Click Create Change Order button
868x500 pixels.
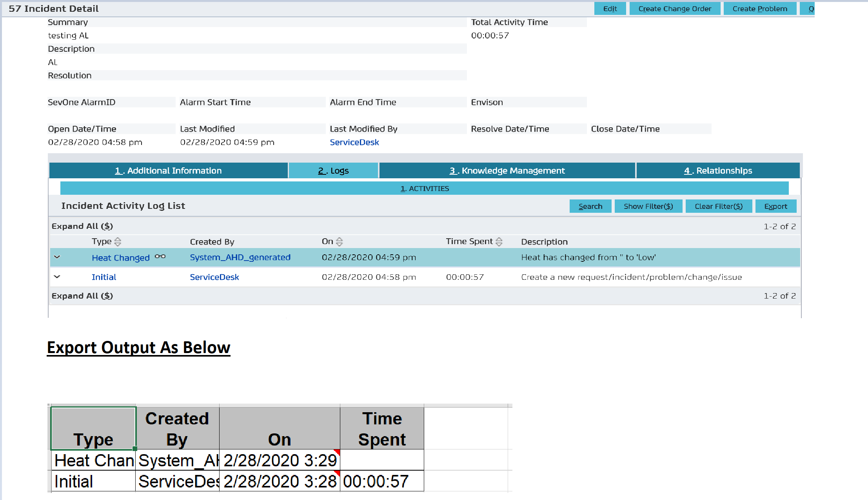pyautogui.click(x=674, y=9)
